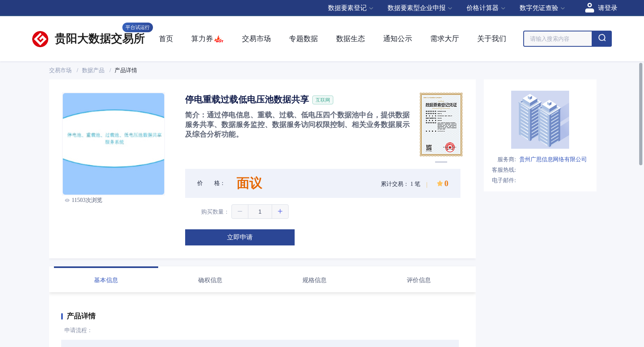
Task: Click the 立即申请 button
Action: click(x=240, y=237)
